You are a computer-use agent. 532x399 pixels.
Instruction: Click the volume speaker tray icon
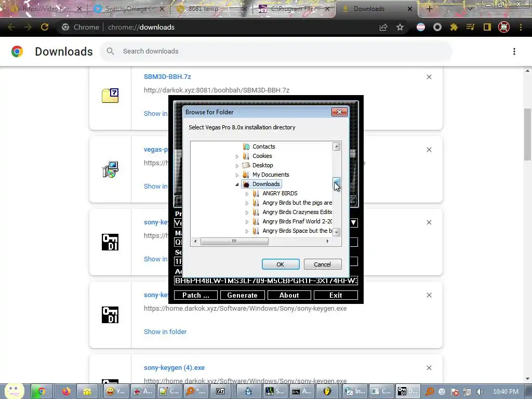click(480, 392)
